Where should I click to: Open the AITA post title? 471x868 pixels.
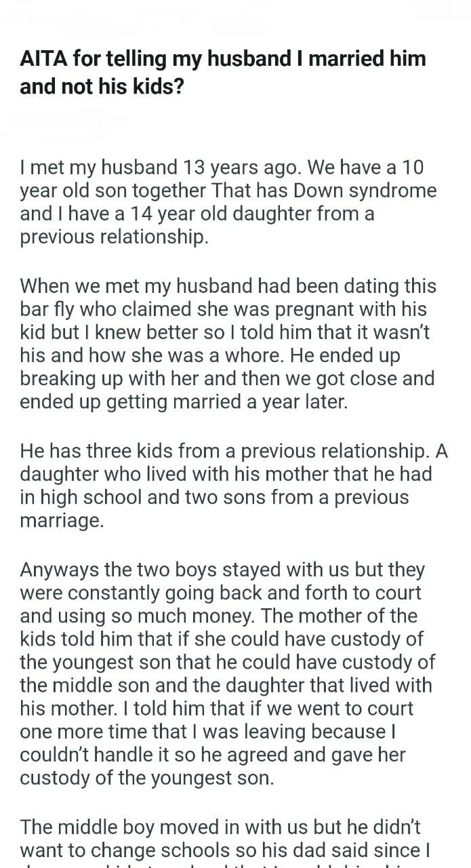tap(223, 73)
